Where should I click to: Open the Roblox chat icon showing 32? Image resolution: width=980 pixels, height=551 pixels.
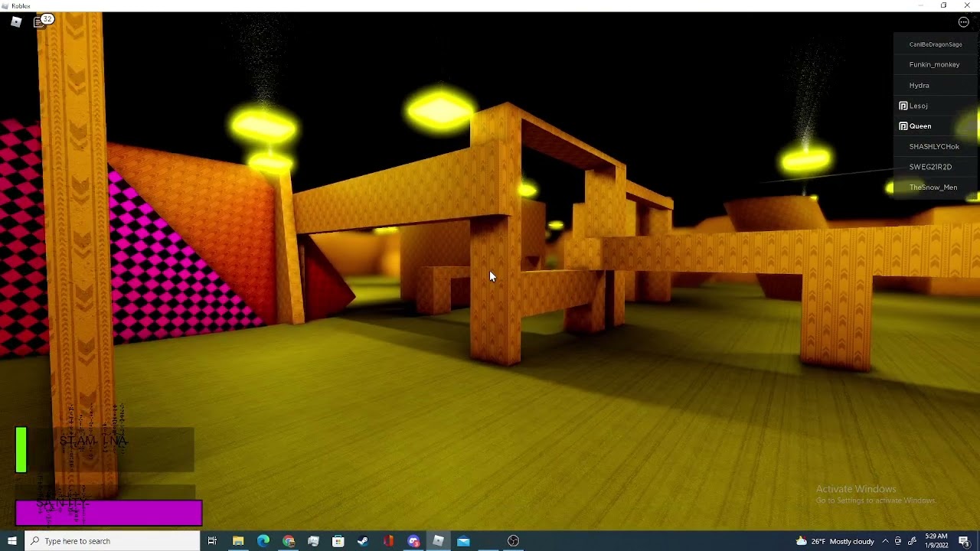pyautogui.click(x=43, y=21)
